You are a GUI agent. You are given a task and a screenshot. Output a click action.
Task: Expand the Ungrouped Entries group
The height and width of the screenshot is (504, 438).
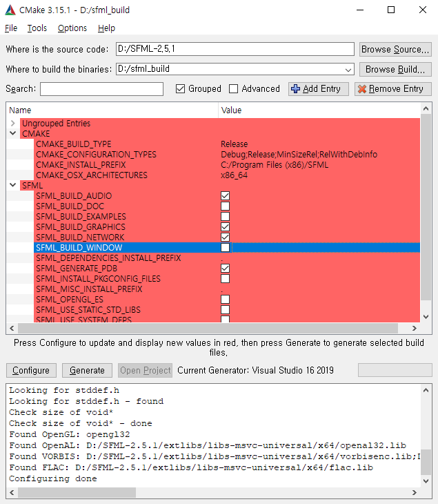pyautogui.click(x=13, y=123)
